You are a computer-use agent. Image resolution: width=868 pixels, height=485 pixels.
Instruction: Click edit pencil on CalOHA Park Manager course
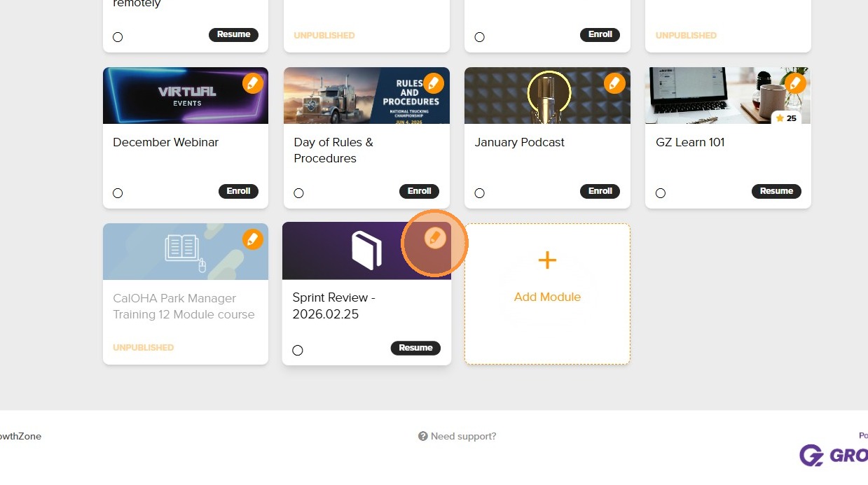coord(253,240)
